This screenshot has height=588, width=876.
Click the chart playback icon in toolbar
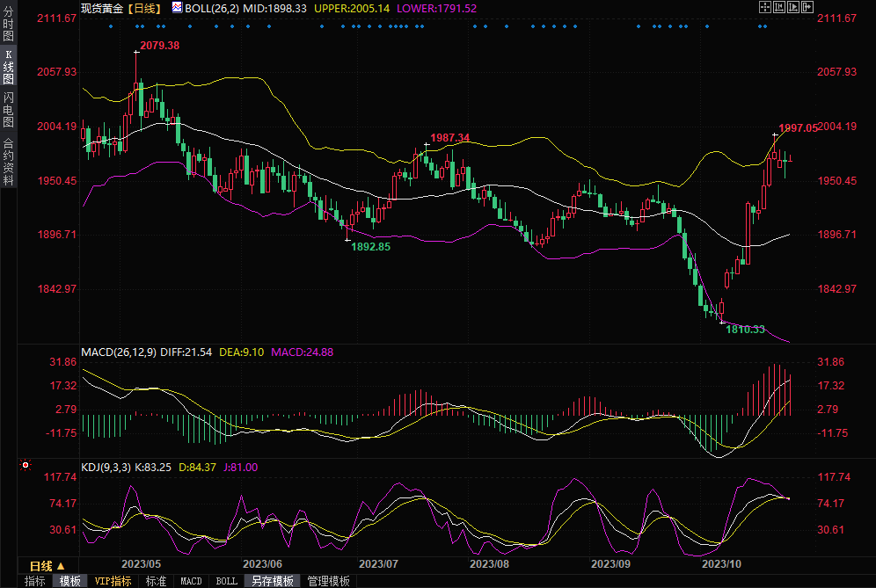pyautogui.click(x=795, y=7)
